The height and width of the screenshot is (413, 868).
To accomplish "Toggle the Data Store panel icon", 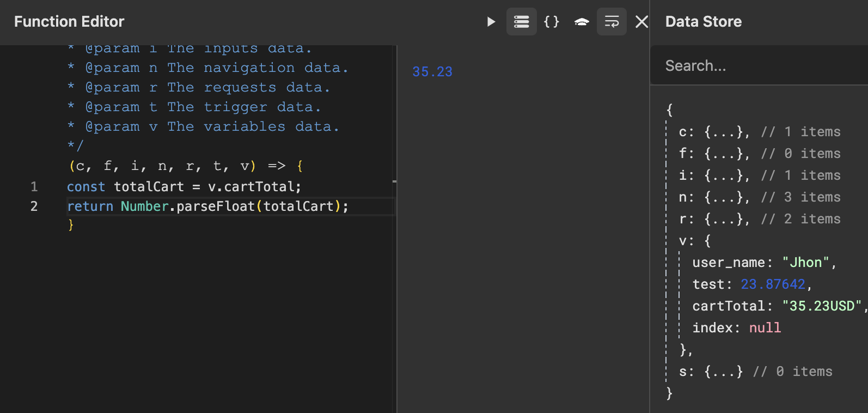I will click(x=521, y=22).
